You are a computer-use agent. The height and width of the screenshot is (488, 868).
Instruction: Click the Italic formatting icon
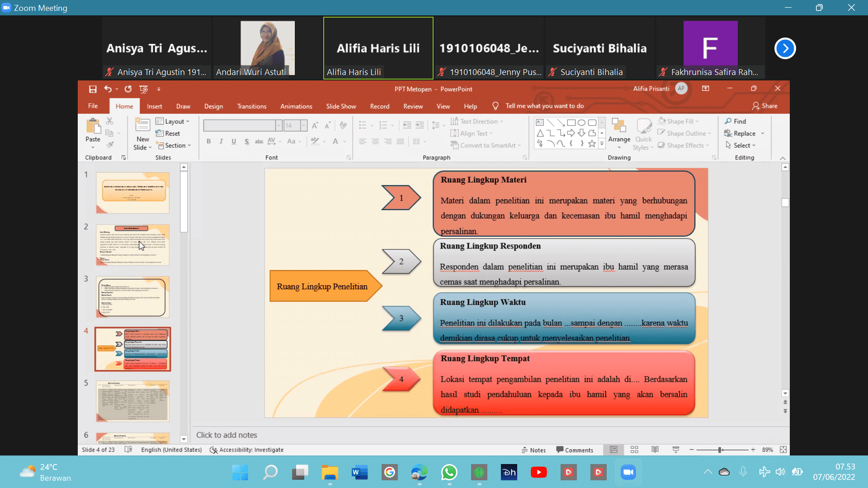222,142
